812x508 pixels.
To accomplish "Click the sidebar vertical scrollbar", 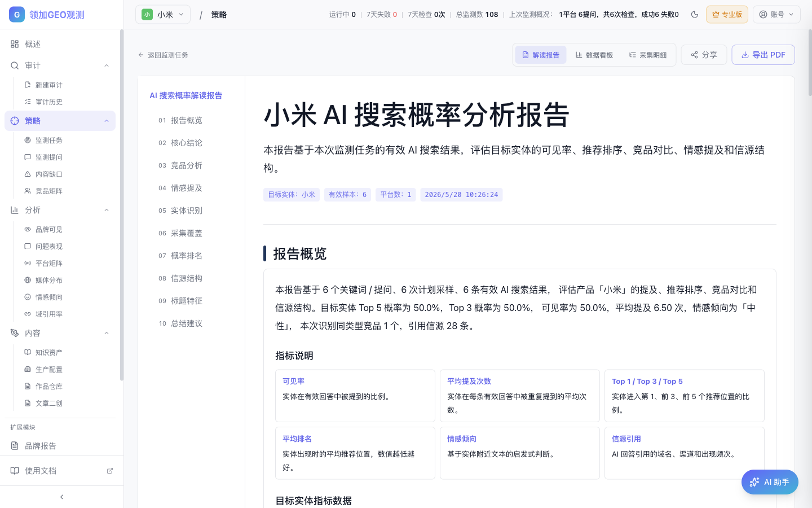I will [x=121, y=205].
